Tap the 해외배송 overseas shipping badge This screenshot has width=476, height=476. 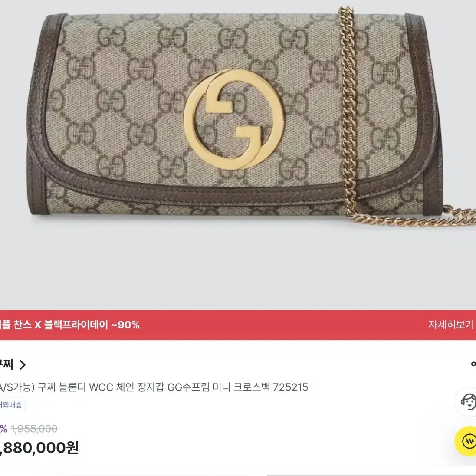(12, 405)
